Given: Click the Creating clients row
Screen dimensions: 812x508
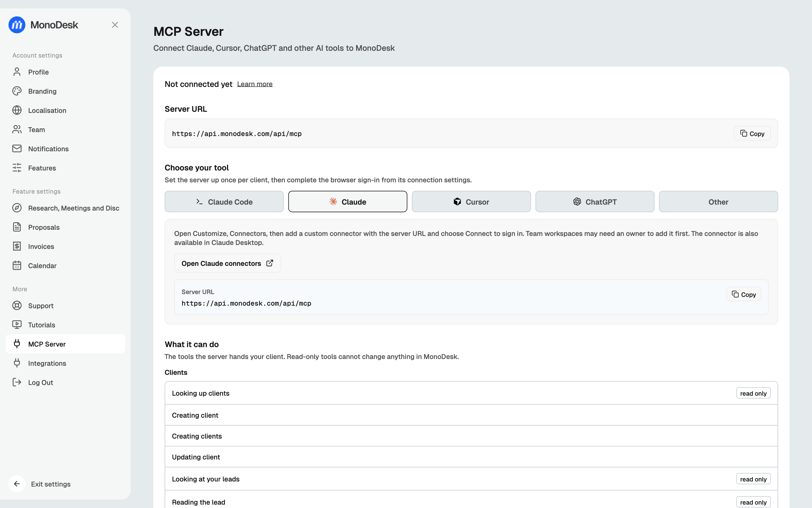Looking at the screenshot, I should (471, 436).
